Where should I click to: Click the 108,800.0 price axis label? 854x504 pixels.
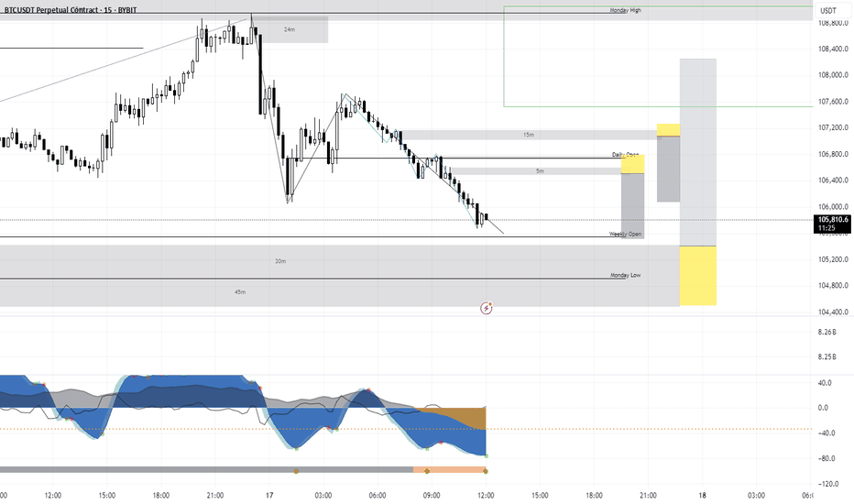pyautogui.click(x=833, y=23)
